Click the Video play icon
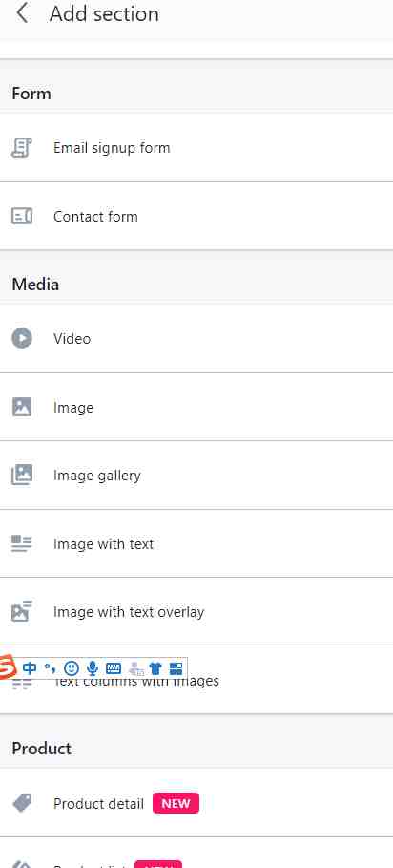393x868 pixels. 22,338
